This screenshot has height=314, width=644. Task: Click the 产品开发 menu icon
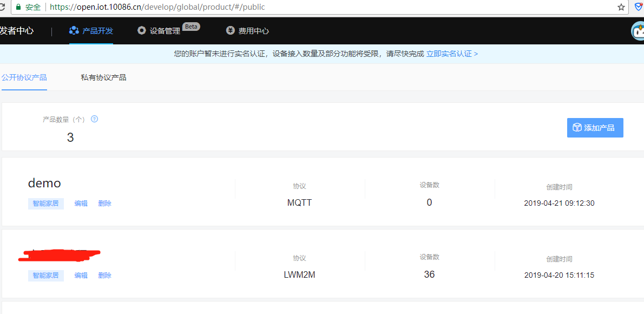74,30
